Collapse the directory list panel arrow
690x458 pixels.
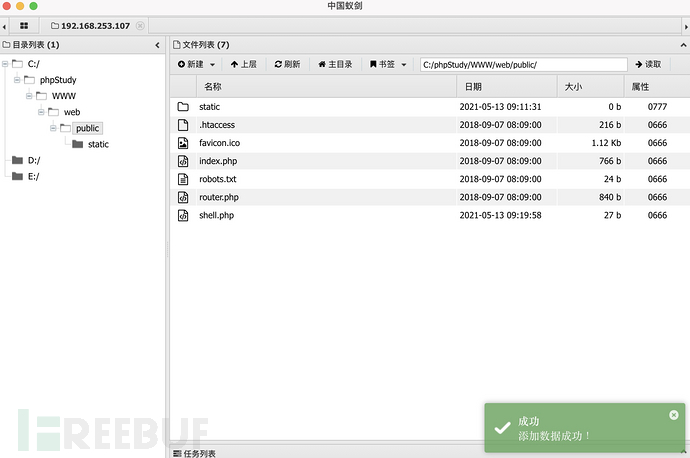click(158, 45)
